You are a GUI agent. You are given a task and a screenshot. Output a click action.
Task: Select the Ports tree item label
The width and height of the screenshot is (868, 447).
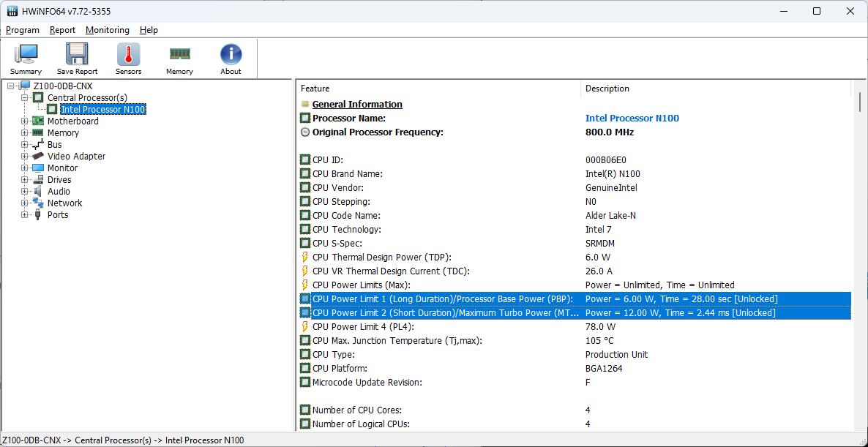tap(58, 214)
